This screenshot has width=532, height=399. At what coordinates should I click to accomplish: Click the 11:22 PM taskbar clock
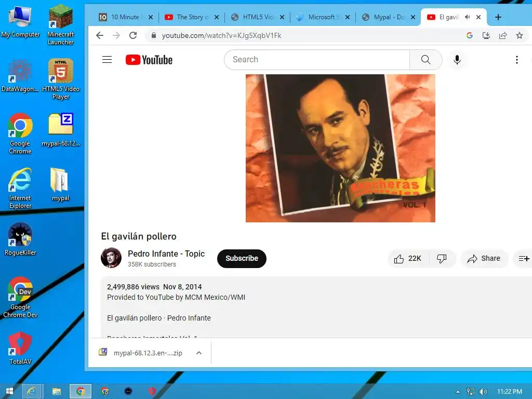(x=510, y=392)
